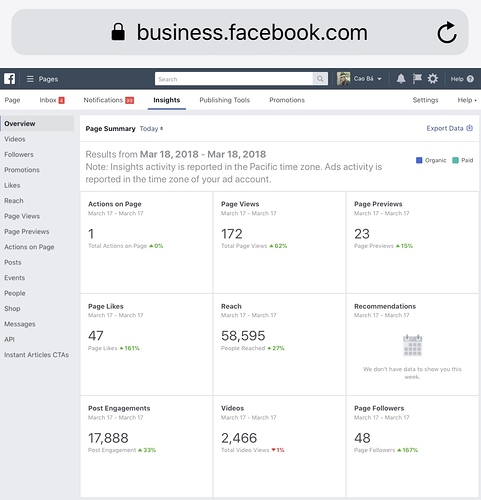The image size is (481, 500).
Task: Click the padlock security icon
Action: pyautogui.click(x=118, y=32)
